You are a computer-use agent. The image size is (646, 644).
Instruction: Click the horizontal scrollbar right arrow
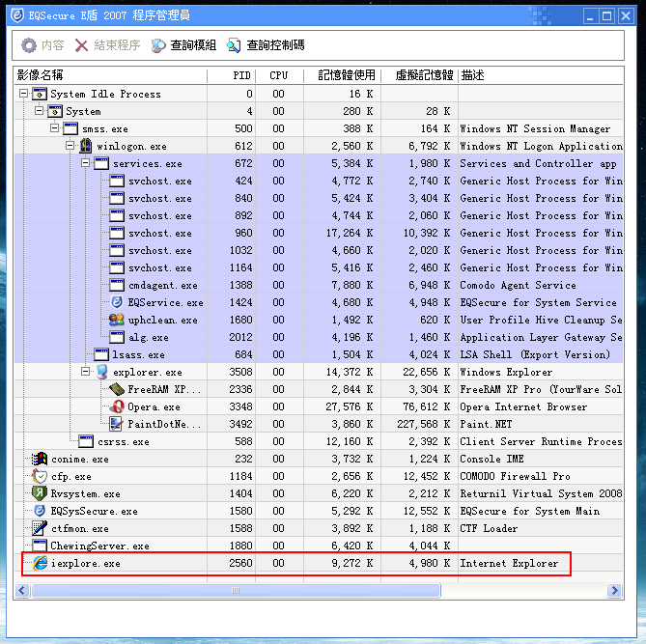(614, 591)
